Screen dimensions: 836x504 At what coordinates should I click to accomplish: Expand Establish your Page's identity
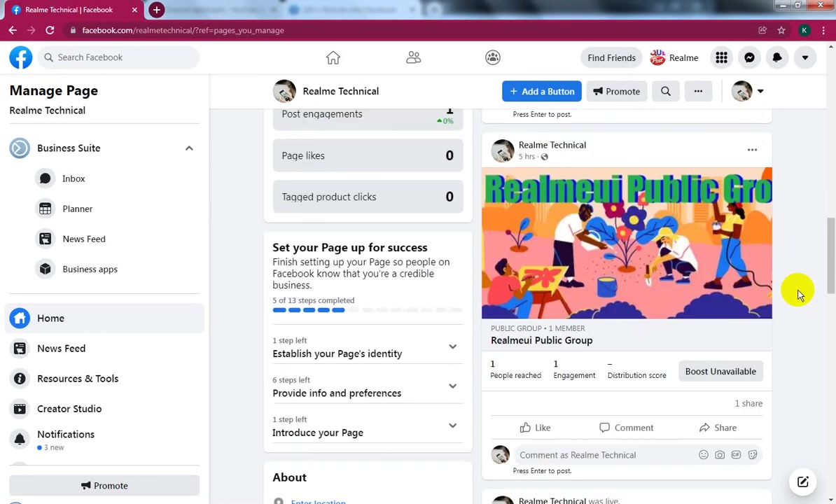coord(452,346)
